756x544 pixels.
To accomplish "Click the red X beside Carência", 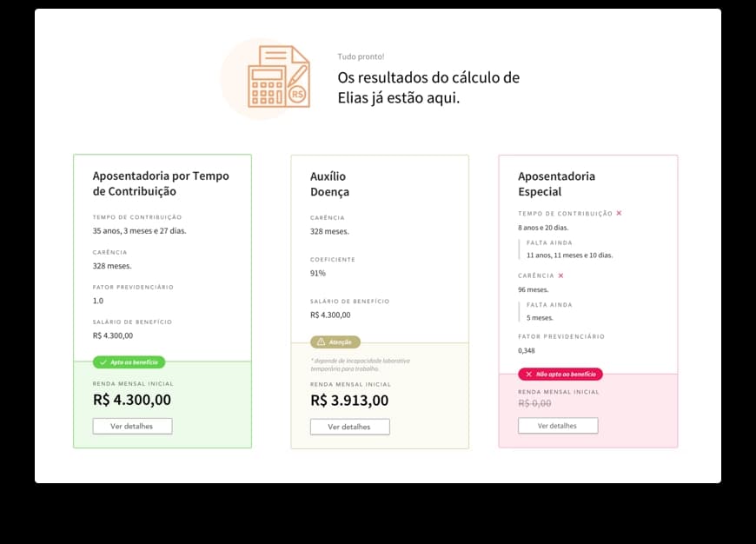I will click(560, 276).
